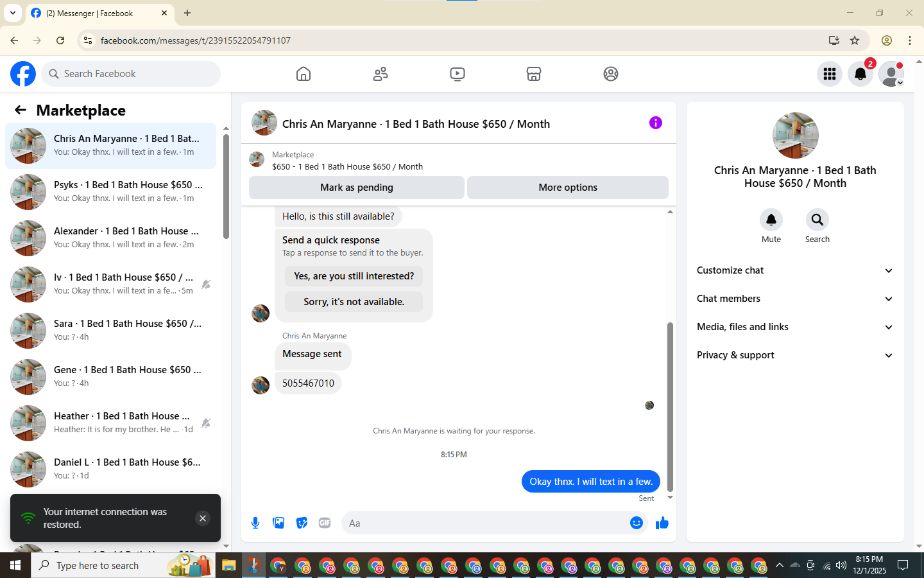The width and height of the screenshot is (924, 578).
Task: Open the Facebook menu grid icon
Action: [x=830, y=74]
